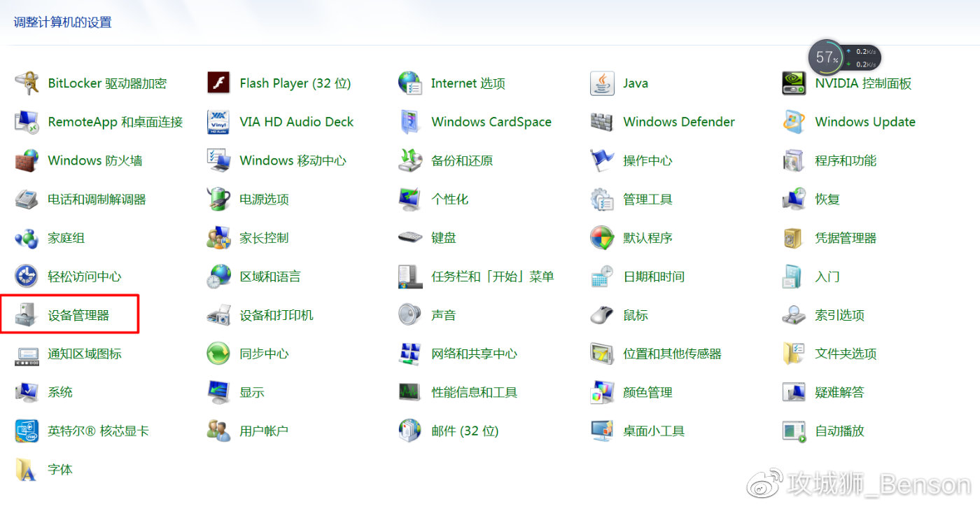Open the 同步中心 link

tap(264, 354)
